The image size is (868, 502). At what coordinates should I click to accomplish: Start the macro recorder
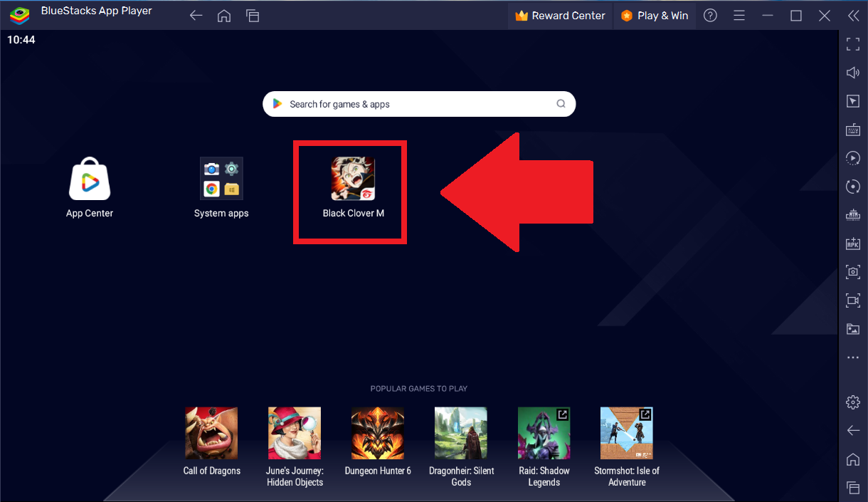pos(852,158)
